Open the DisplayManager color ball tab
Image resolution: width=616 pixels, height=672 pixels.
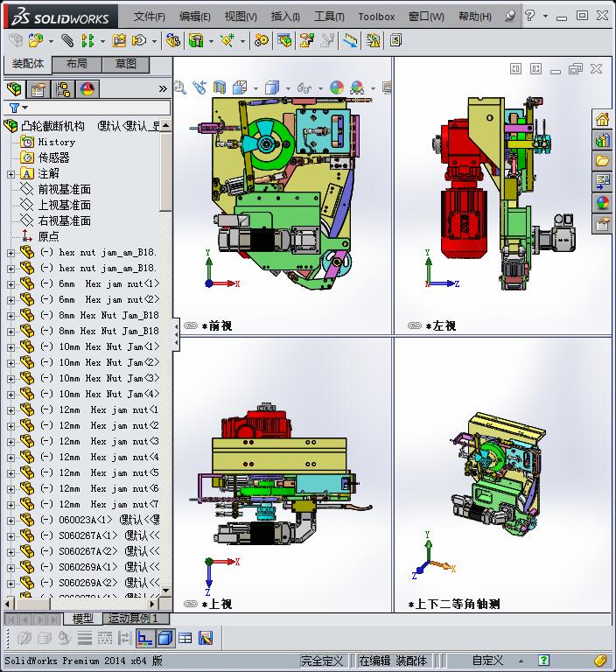[87, 89]
